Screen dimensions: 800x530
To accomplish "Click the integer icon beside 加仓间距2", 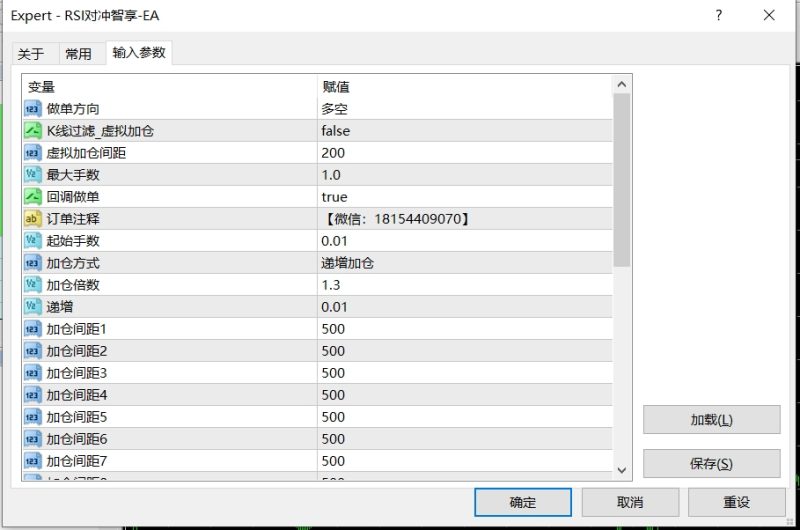I will [x=32, y=351].
